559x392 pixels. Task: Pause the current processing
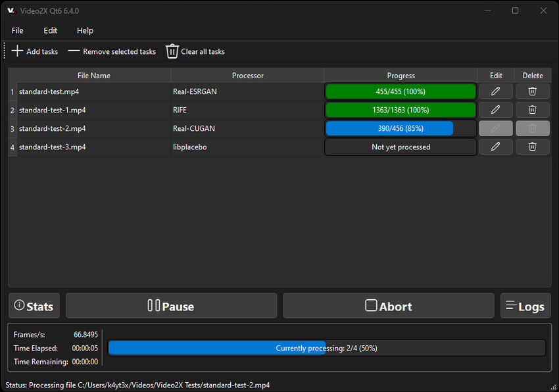171,306
